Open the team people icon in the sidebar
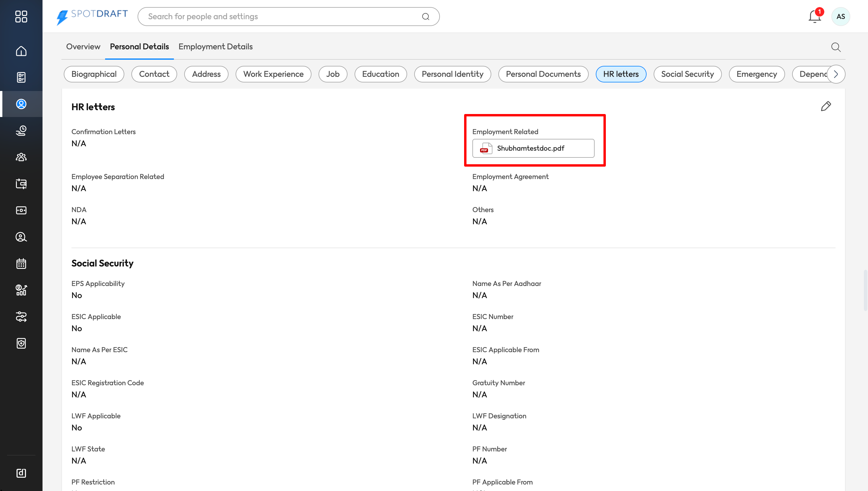The image size is (868, 491). click(x=21, y=157)
